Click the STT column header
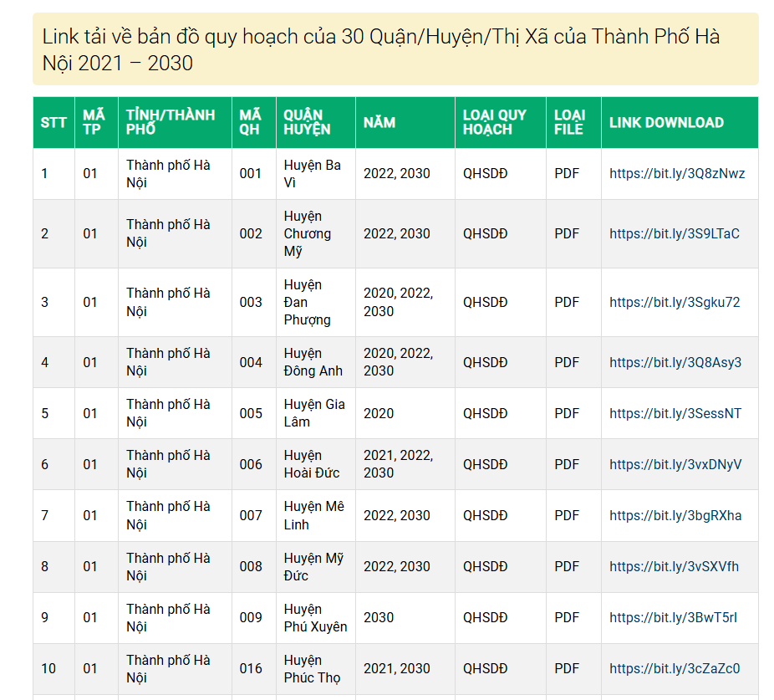Viewport: 774px width, 700px height. (53, 123)
